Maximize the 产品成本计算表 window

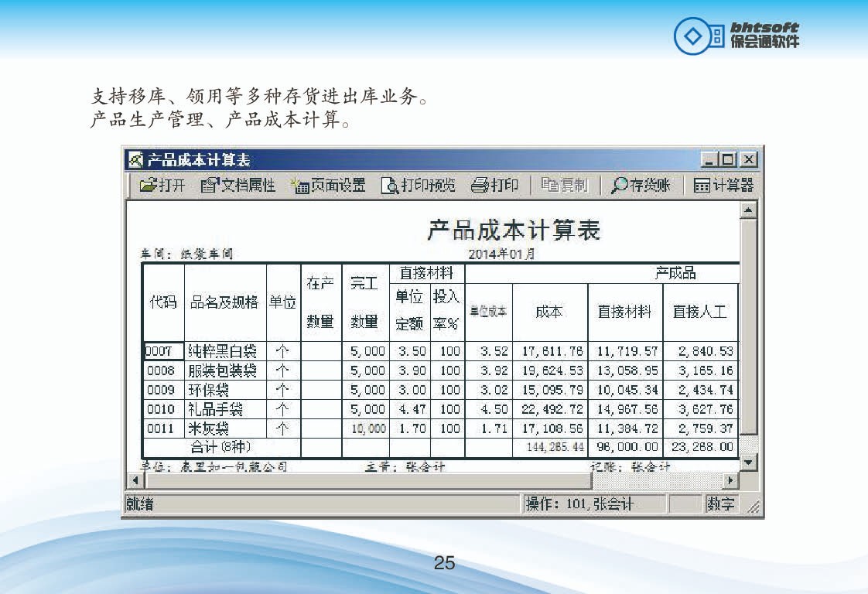point(728,160)
